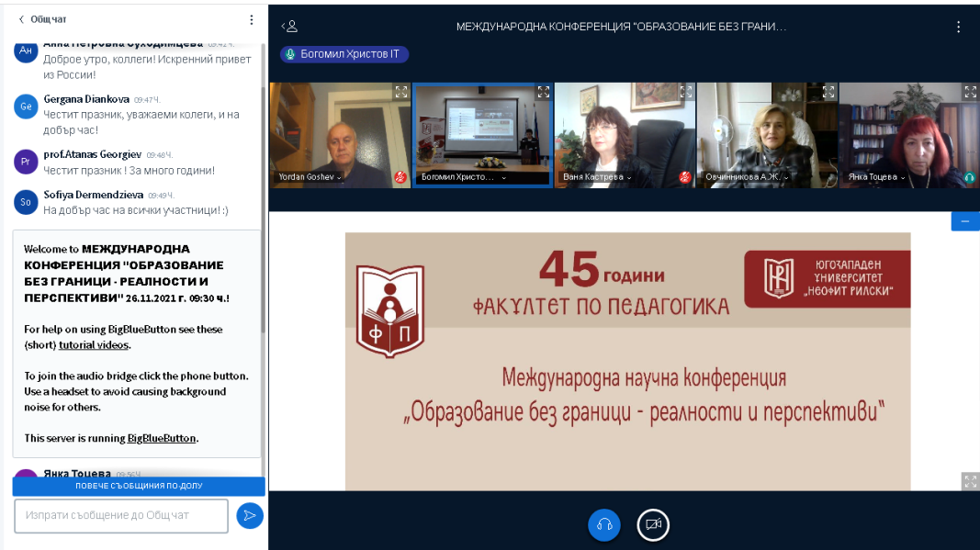Click the 09:48 timestamp beside prof.Atanas Georgiev
The width and height of the screenshot is (980, 550).
click(x=160, y=155)
